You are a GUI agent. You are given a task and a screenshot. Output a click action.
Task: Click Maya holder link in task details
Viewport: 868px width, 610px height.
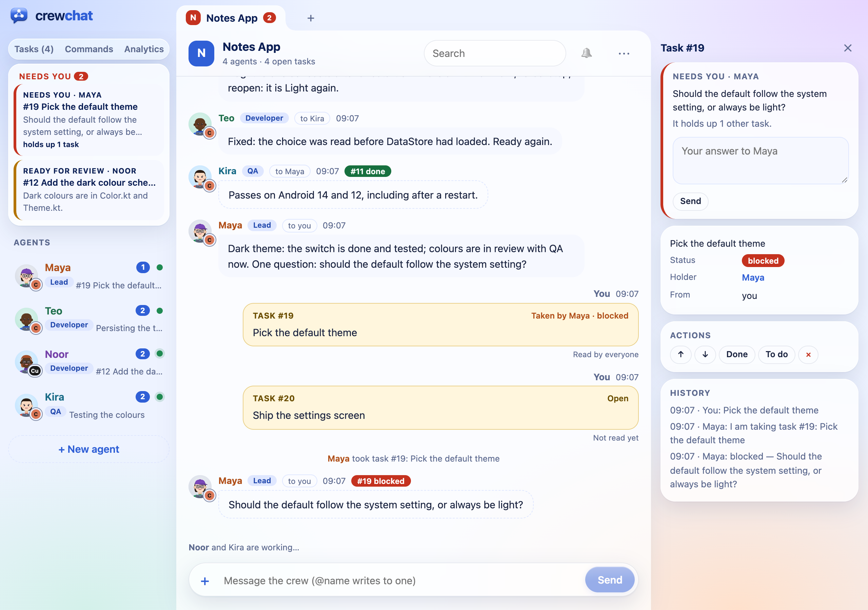click(x=753, y=278)
